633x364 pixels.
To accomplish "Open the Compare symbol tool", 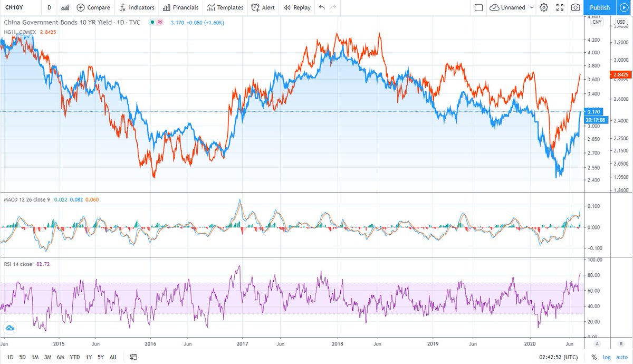I will (94, 7).
